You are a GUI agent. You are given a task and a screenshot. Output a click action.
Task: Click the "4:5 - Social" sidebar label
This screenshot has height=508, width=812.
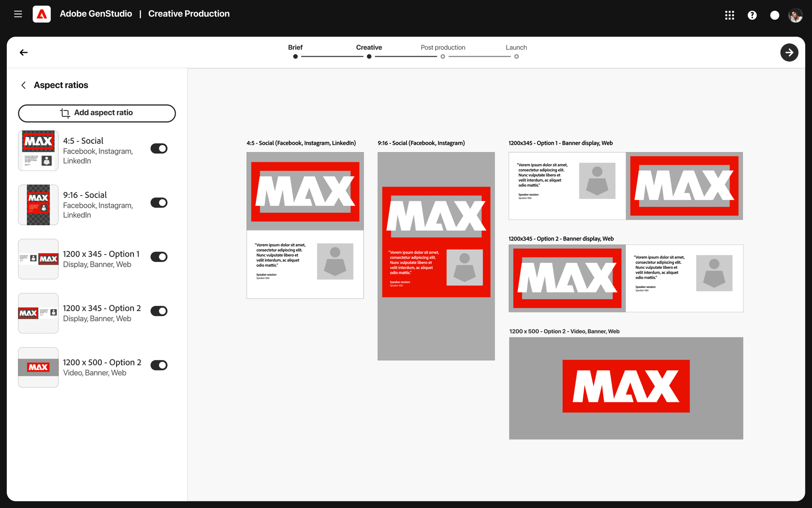point(83,141)
